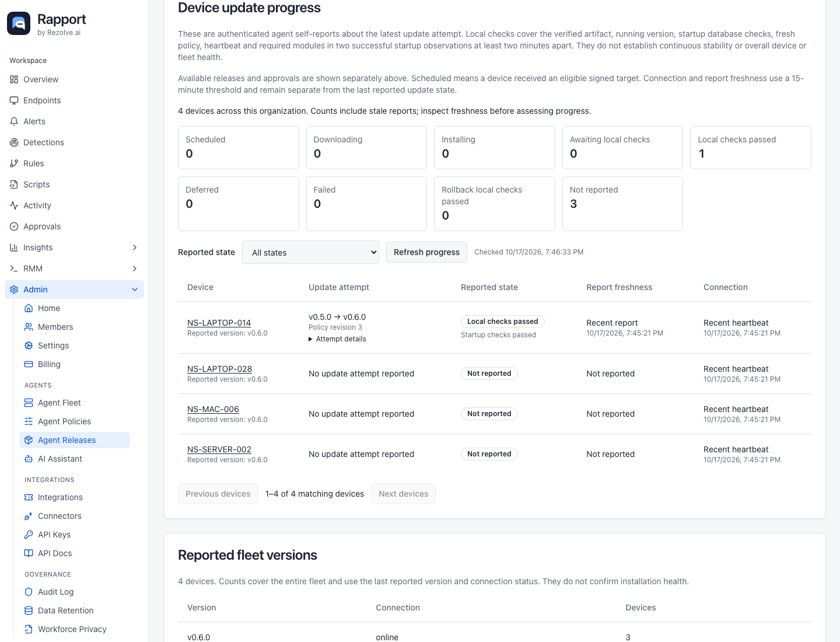Click the Rapport logo icon
Screen dimensions: 840x642
click(x=19, y=23)
